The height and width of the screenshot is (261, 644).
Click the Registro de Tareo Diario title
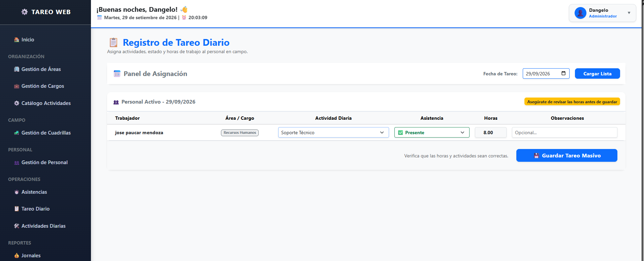[x=176, y=42]
